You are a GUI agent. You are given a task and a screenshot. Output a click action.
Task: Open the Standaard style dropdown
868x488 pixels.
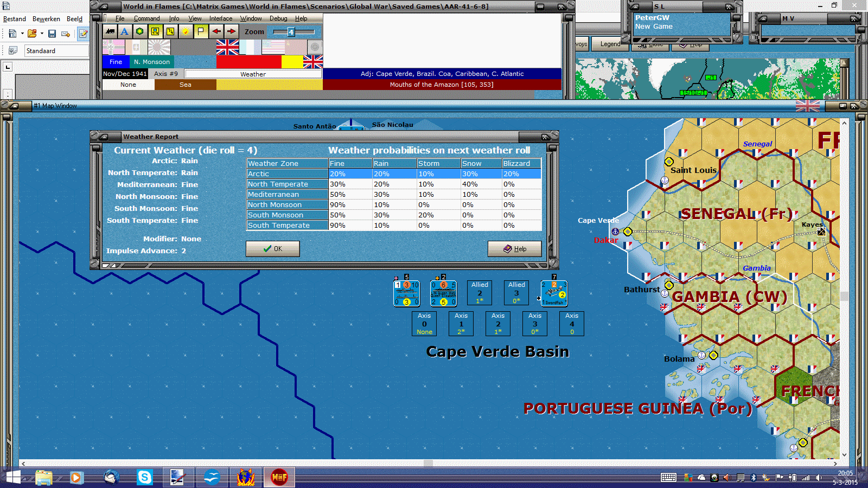56,51
